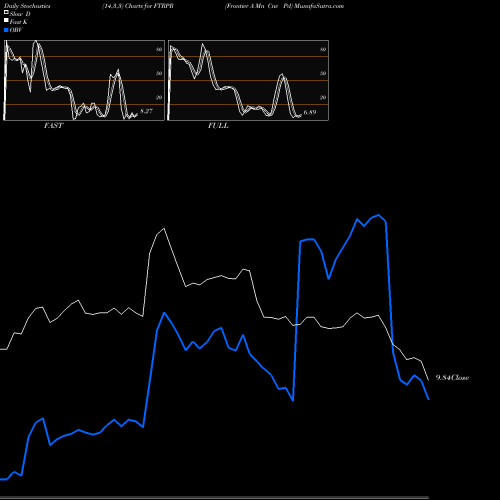This screenshot has width=500, height=500.
Task: Click the 50 level label in FULL chart
Action: coord(323,73)
